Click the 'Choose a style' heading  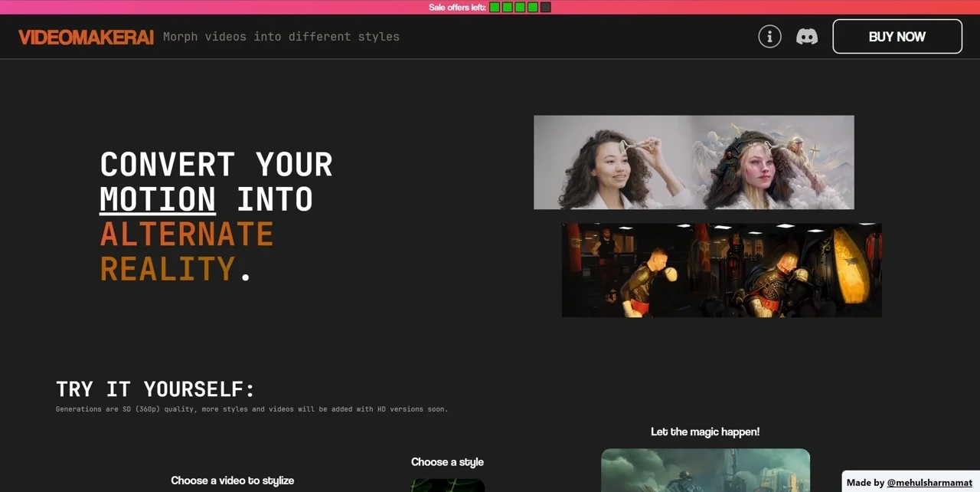pyautogui.click(x=447, y=461)
